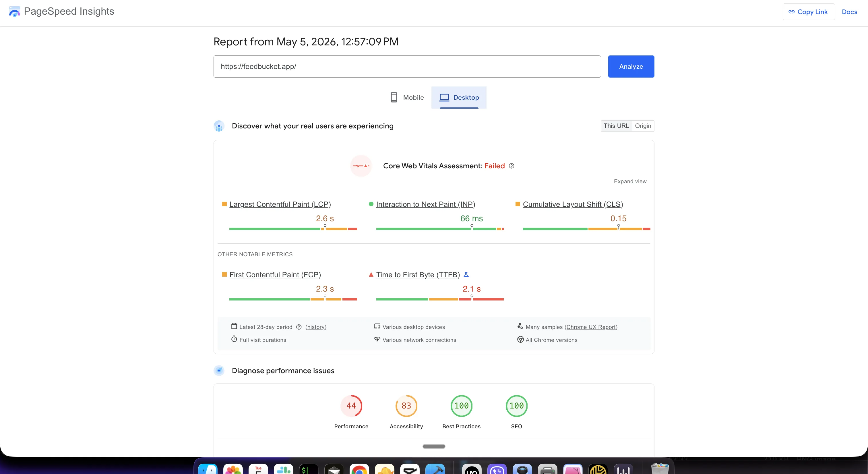Screen dimensions: 868x474
Task: Click the "OTHER NOTABLE METRICS" label
Action: click(255, 255)
